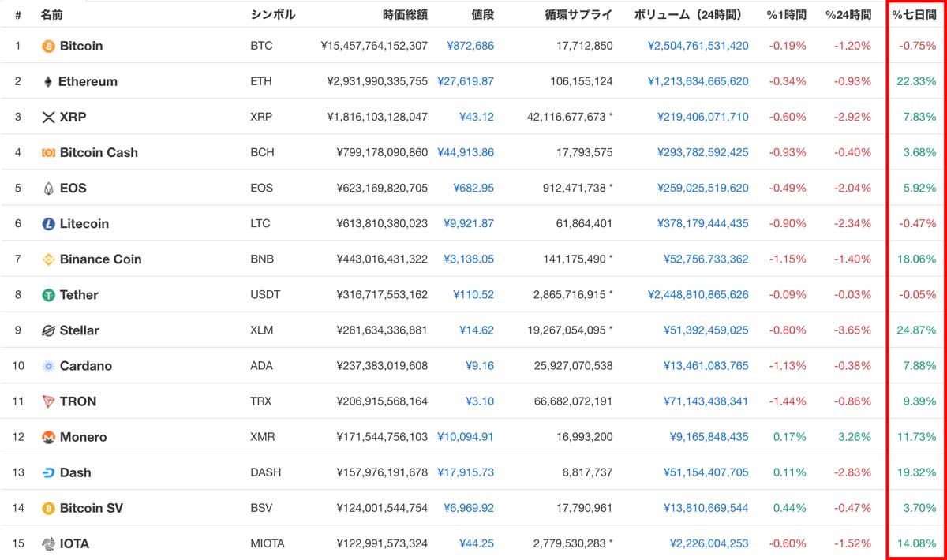Screen dimensions: 947x560
Task: Open the Cardano name link
Action: tap(86, 366)
